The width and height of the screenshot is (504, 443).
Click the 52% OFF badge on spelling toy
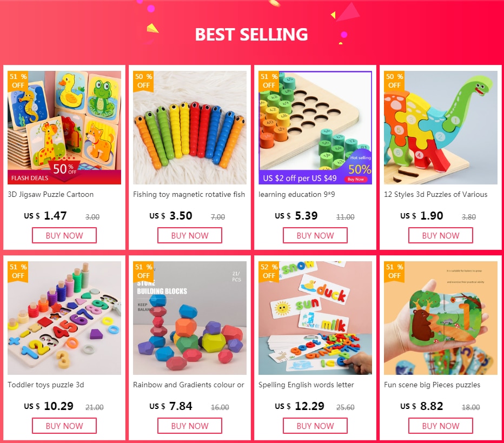tap(269, 272)
